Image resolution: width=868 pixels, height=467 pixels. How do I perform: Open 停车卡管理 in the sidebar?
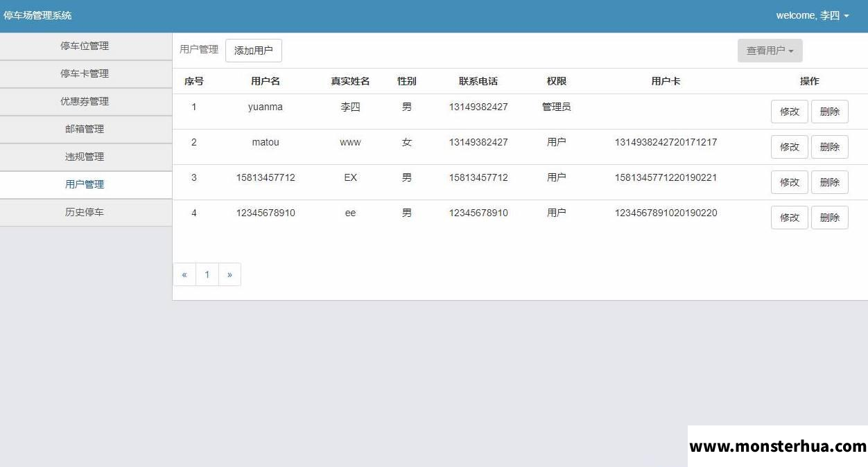point(85,73)
